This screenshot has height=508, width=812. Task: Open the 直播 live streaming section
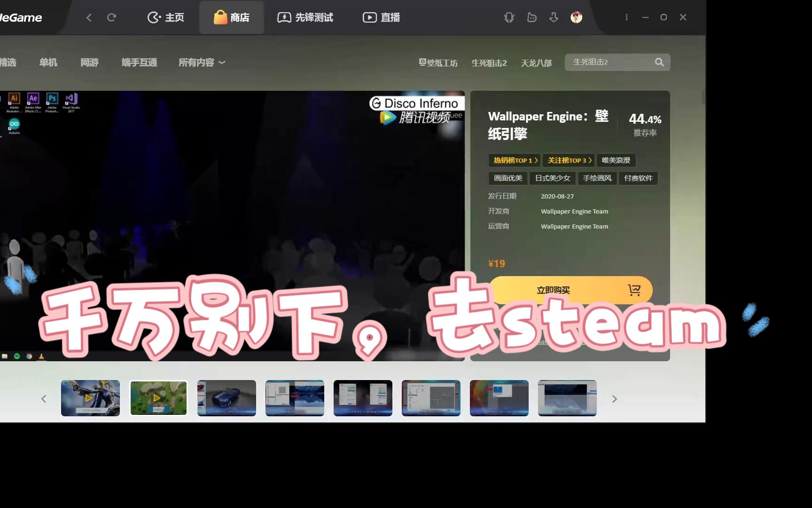coord(381,17)
